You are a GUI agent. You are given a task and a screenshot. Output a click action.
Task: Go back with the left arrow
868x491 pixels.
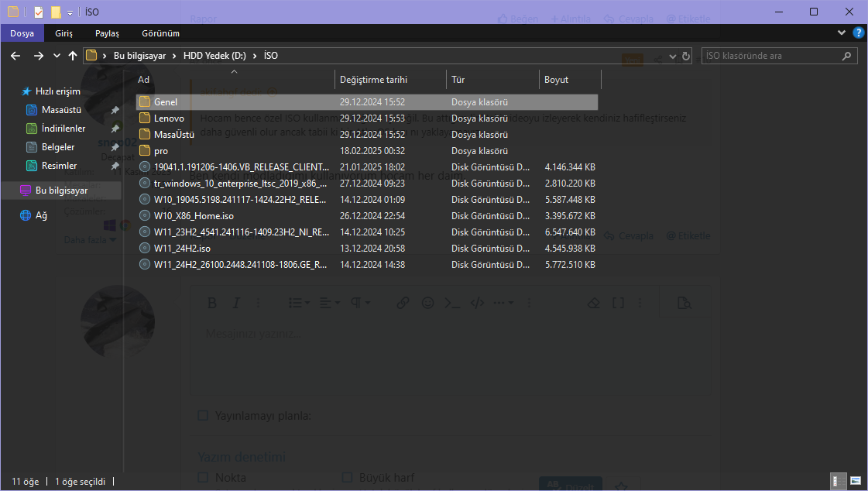[15, 55]
